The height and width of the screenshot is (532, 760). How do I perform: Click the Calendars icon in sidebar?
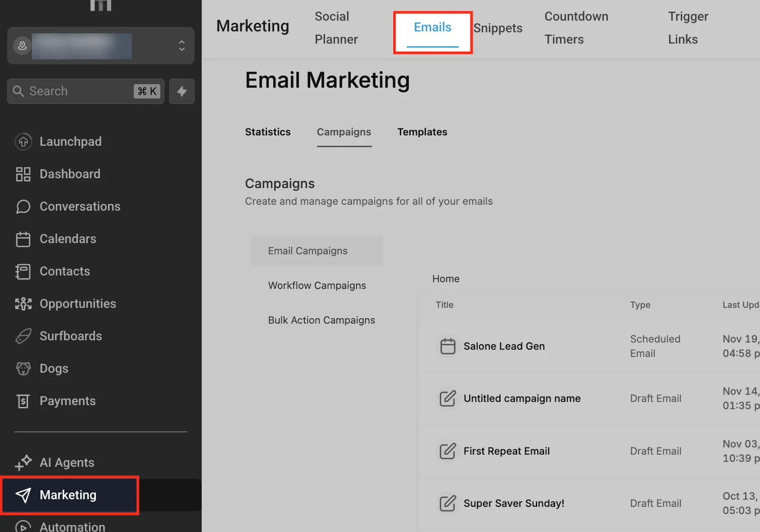[23, 239]
